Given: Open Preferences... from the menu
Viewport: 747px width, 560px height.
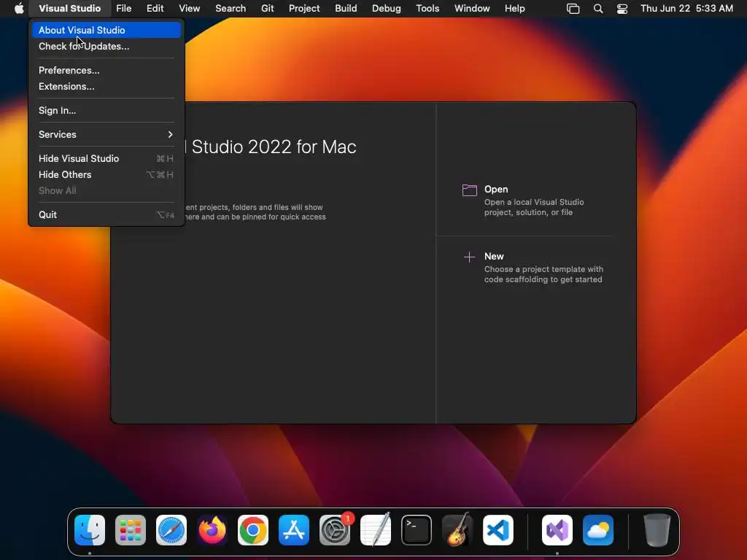Looking at the screenshot, I should coord(107,70).
